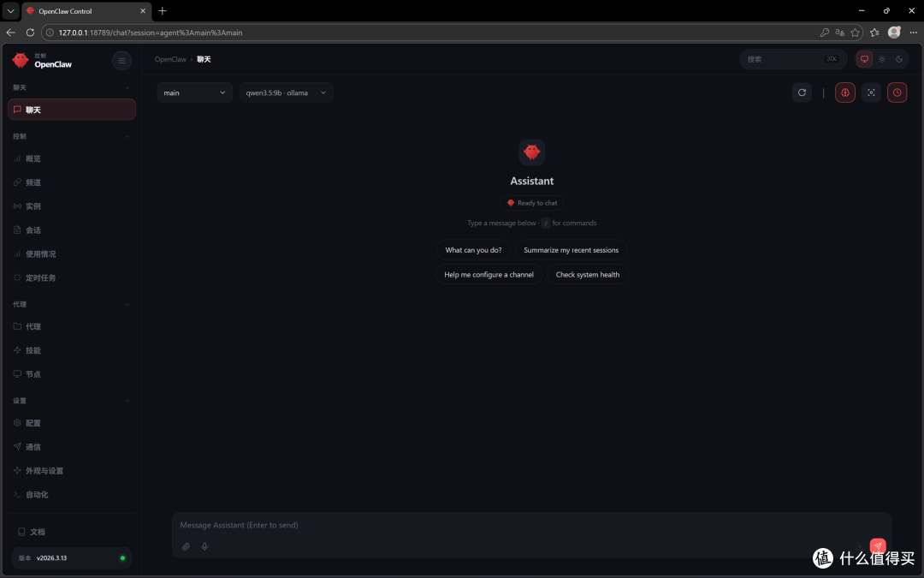Open the 实例 instances page
This screenshot has height=578, width=924.
pyautogui.click(x=72, y=206)
